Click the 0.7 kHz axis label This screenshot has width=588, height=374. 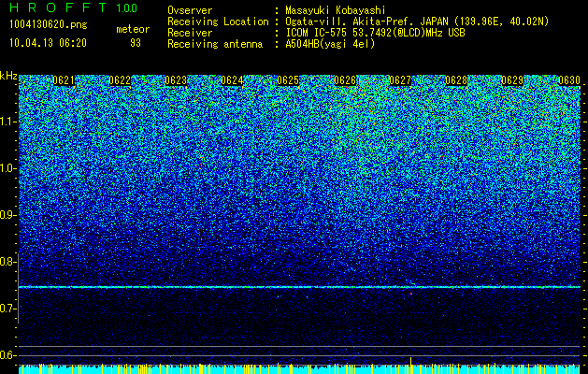coord(8,309)
